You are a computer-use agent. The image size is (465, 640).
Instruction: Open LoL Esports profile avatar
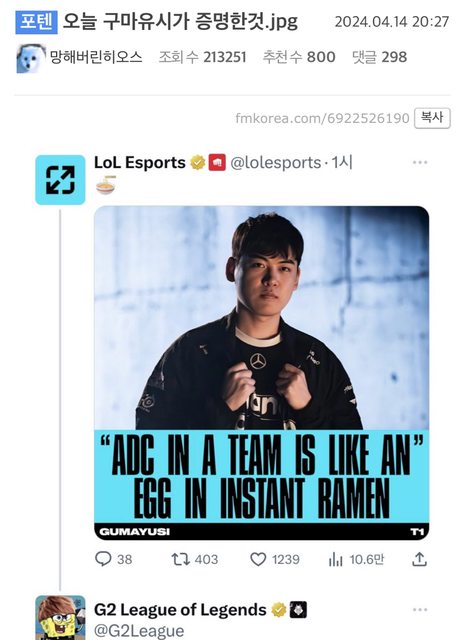(60, 180)
